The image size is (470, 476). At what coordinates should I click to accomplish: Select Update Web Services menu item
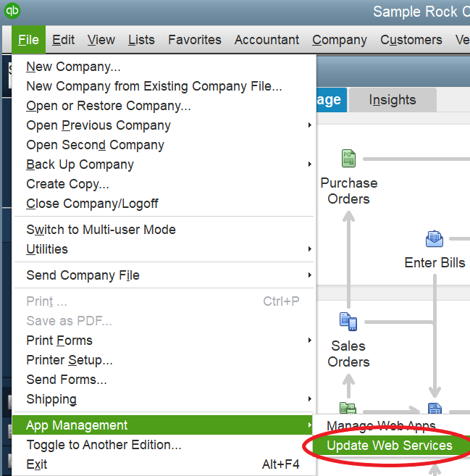click(389, 446)
